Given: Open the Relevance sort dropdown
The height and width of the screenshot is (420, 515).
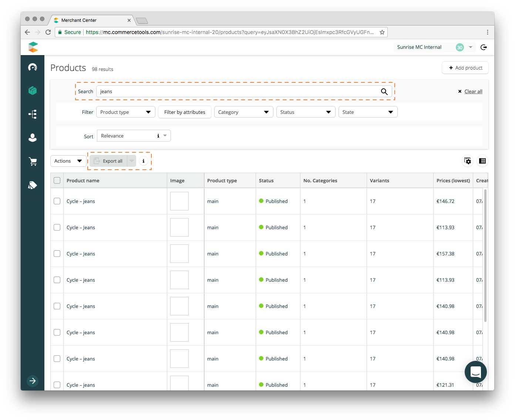Looking at the screenshot, I should coord(134,136).
